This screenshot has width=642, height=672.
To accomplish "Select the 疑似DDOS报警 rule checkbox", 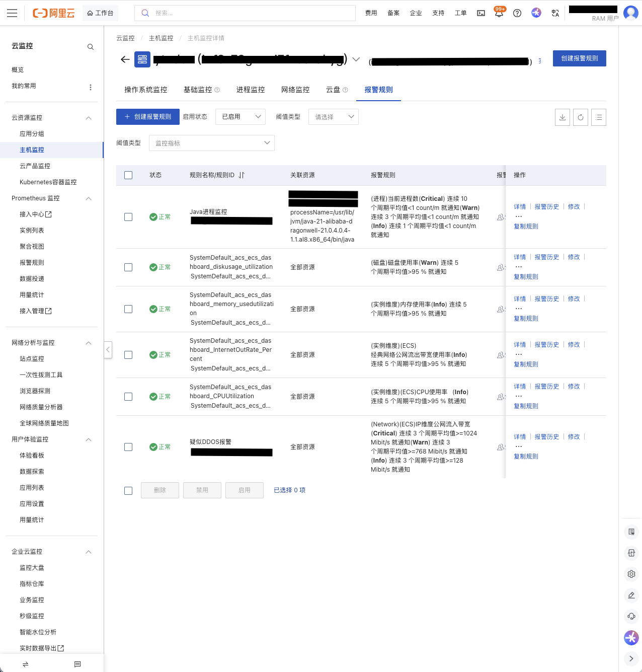I will [x=128, y=447].
